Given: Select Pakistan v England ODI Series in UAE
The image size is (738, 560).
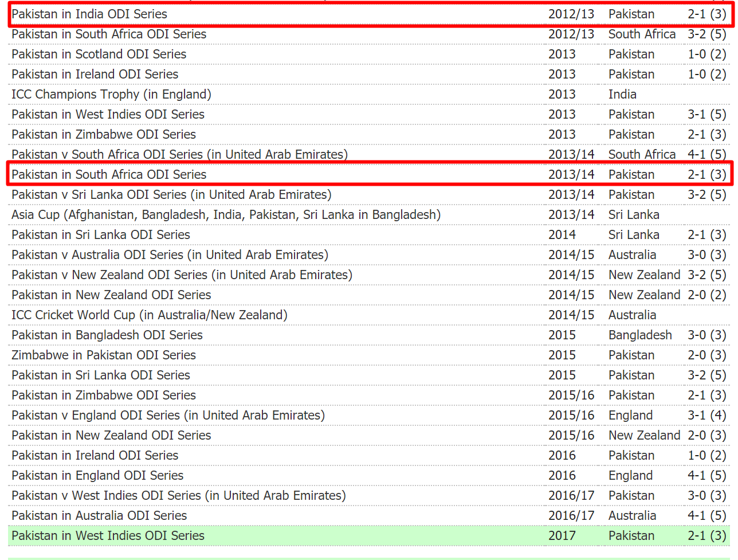Looking at the screenshot, I should tap(168, 415).
